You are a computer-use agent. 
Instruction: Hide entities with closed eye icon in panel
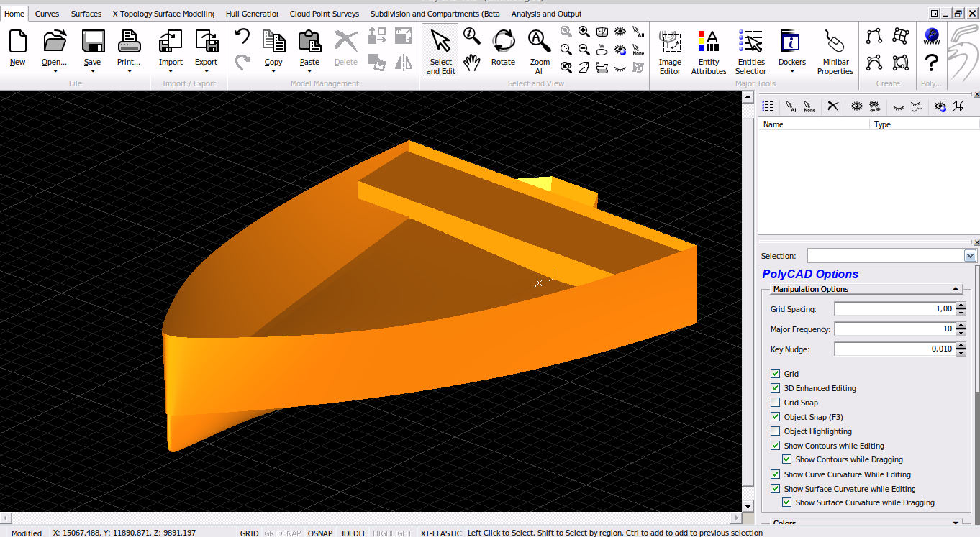coord(898,106)
